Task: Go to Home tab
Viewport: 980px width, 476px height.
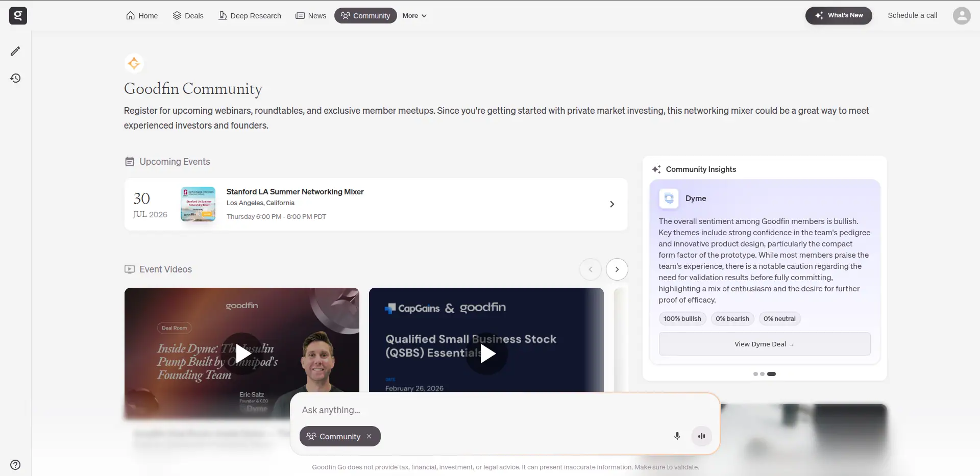Action: [142, 16]
